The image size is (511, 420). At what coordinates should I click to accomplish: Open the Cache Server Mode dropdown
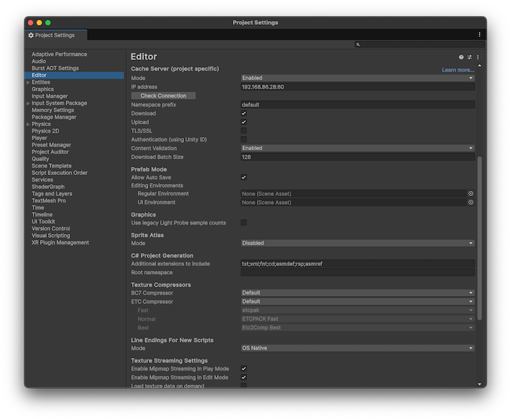[x=358, y=78]
